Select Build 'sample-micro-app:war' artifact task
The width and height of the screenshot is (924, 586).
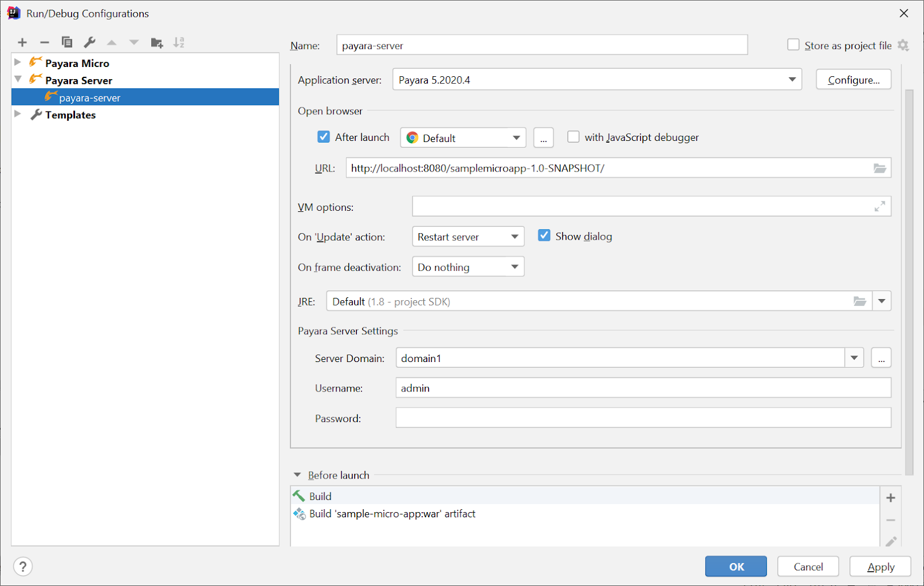tap(392, 514)
